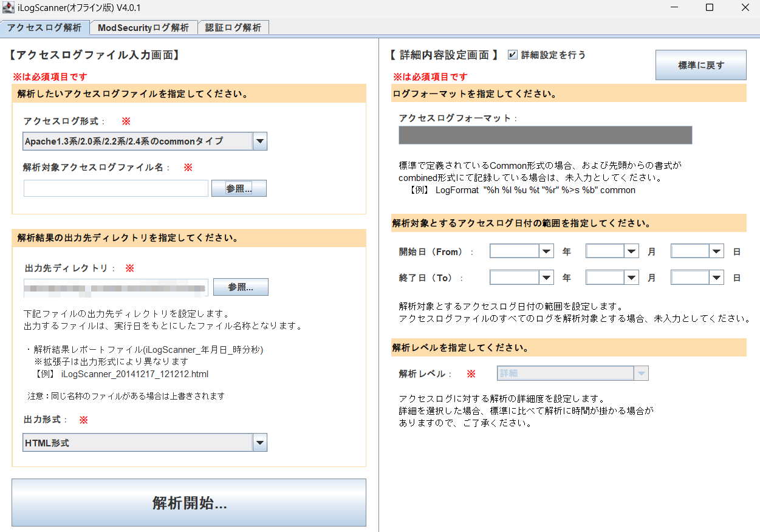The height and width of the screenshot is (532, 760).
Task: Select the アクセスログ解析 tab
Action: (x=44, y=28)
